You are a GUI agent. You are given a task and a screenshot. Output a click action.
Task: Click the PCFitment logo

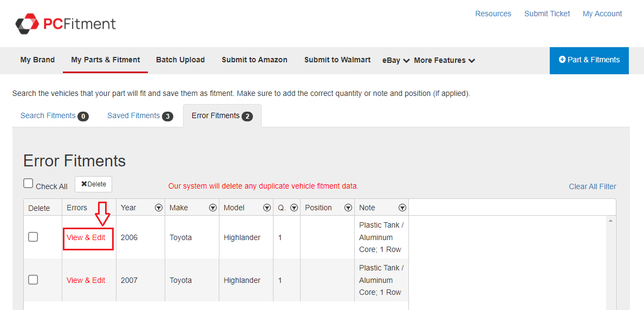[66, 24]
